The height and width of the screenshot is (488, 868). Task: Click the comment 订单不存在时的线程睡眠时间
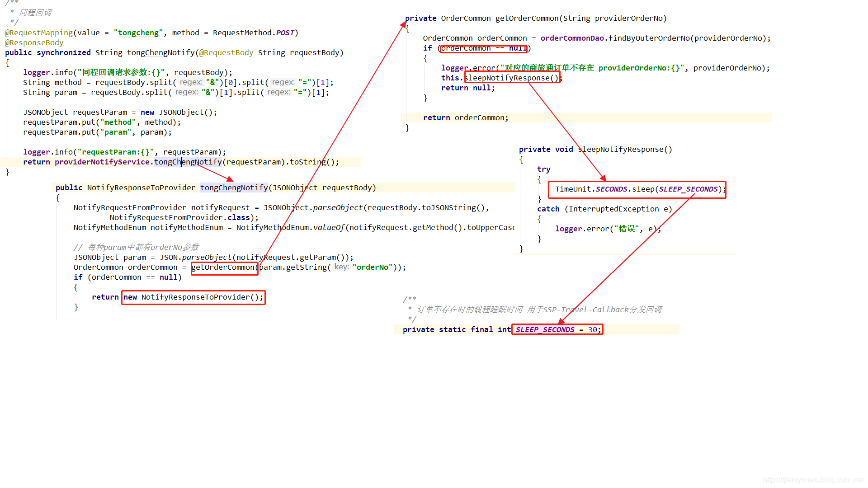click(539, 310)
